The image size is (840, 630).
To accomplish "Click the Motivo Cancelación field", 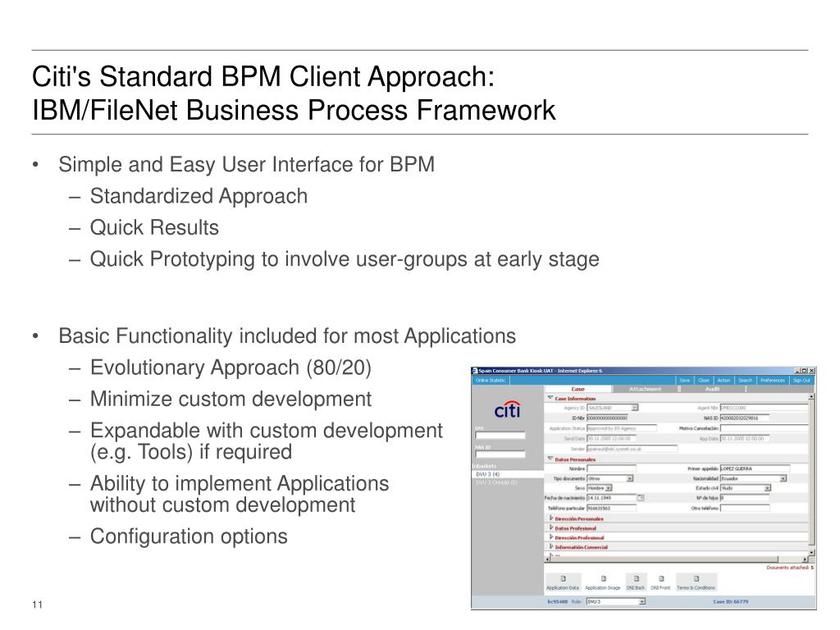I will tap(764, 428).
